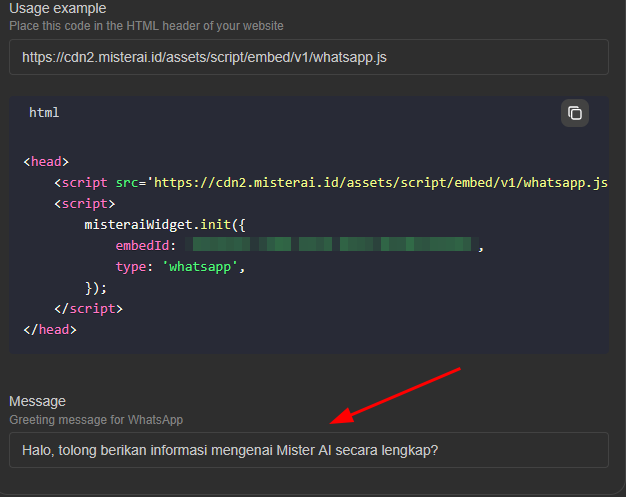Click the 'type' property name in code
This screenshot has width=626, height=497.
[132, 267]
